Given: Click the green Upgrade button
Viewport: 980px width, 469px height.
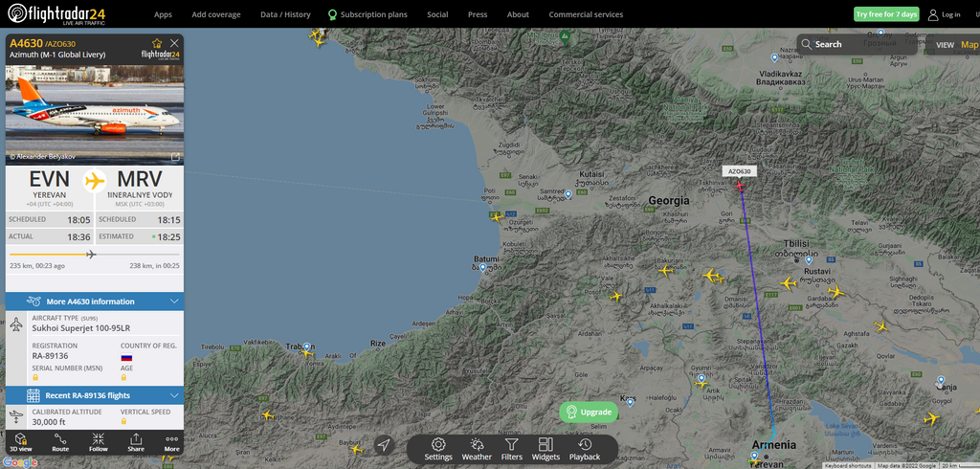Looking at the screenshot, I should pyautogui.click(x=589, y=413).
